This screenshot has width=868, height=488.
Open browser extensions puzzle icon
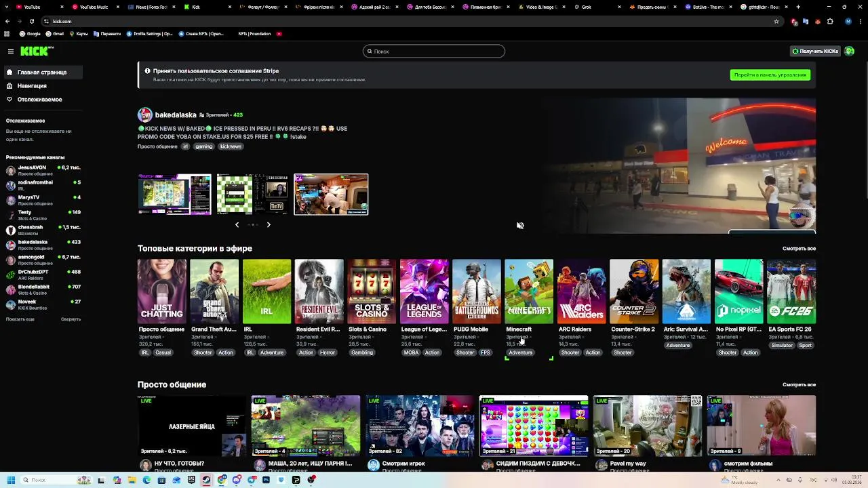(830, 21)
